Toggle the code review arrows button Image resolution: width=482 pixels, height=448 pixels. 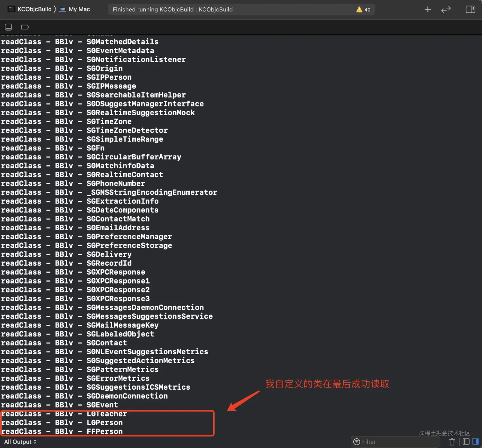pyautogui.click(x=446, y=10)
